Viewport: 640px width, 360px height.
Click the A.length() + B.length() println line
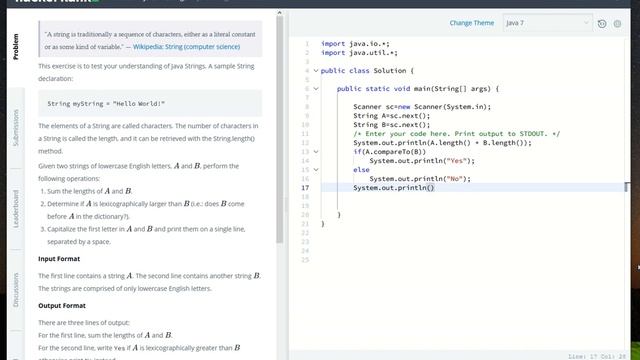coord(442,142)
